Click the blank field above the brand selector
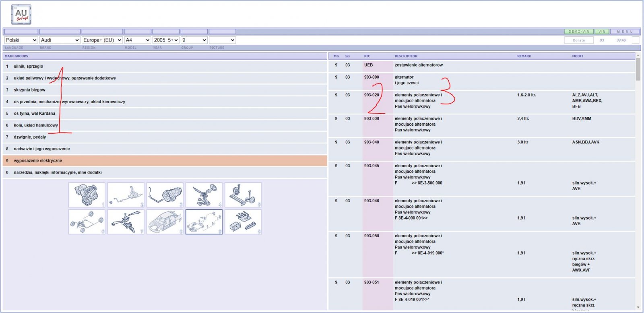The width and height of the screenshot is (644, 313). coord(60,31)
